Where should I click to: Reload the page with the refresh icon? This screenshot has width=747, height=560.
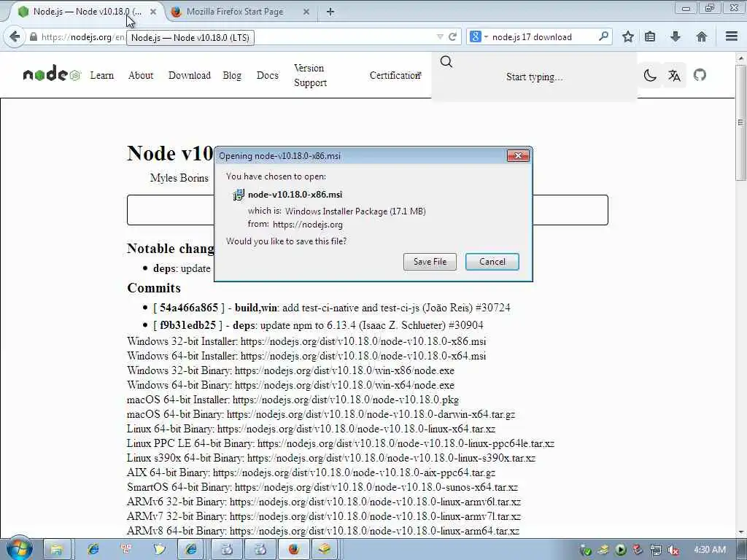click(x=452, y=36)
